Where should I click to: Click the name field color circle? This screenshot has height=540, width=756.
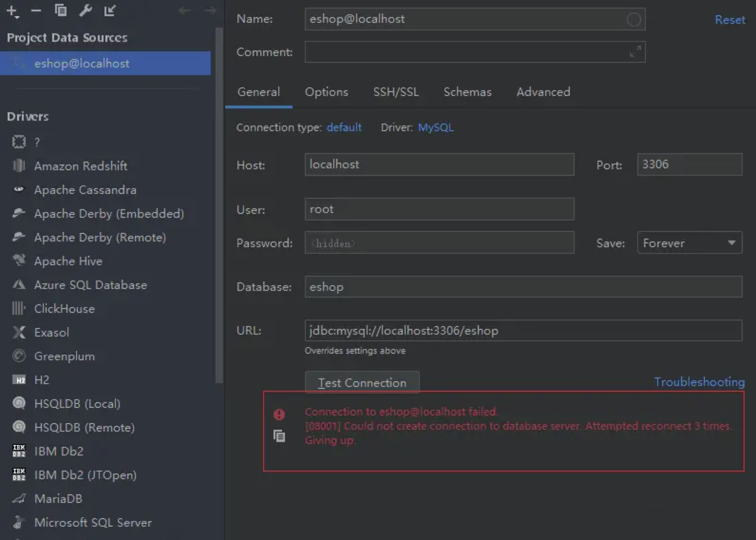(633, 20)
